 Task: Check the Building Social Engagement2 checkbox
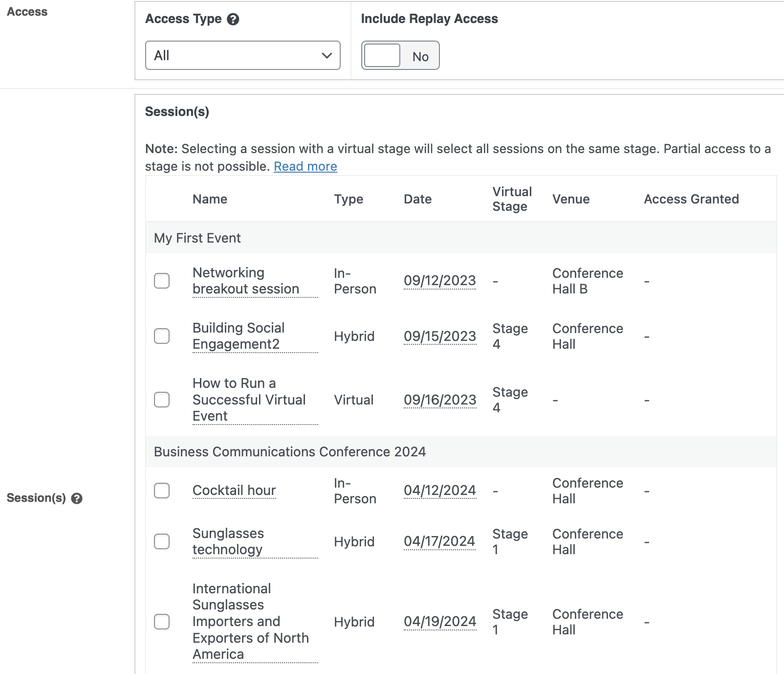click(162, 336)
